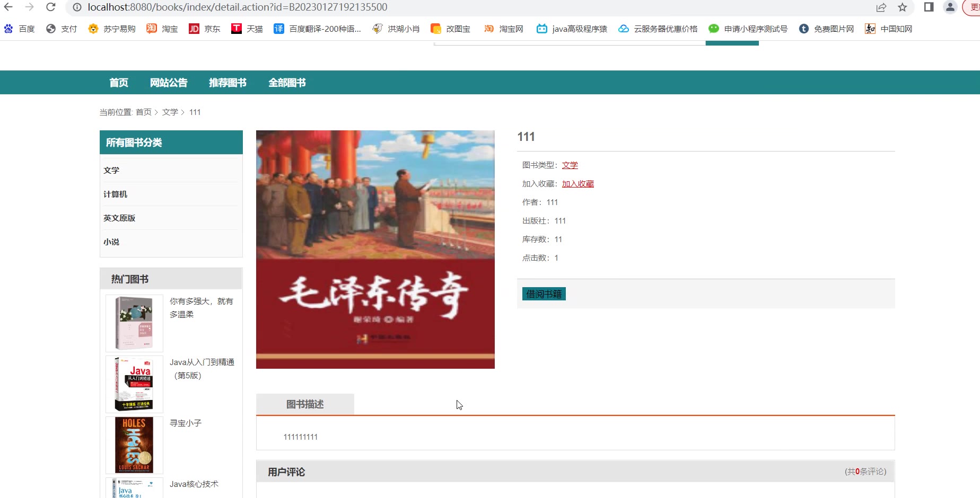
Task: Click the 加入收藏 link
Action: click(578, 184)
